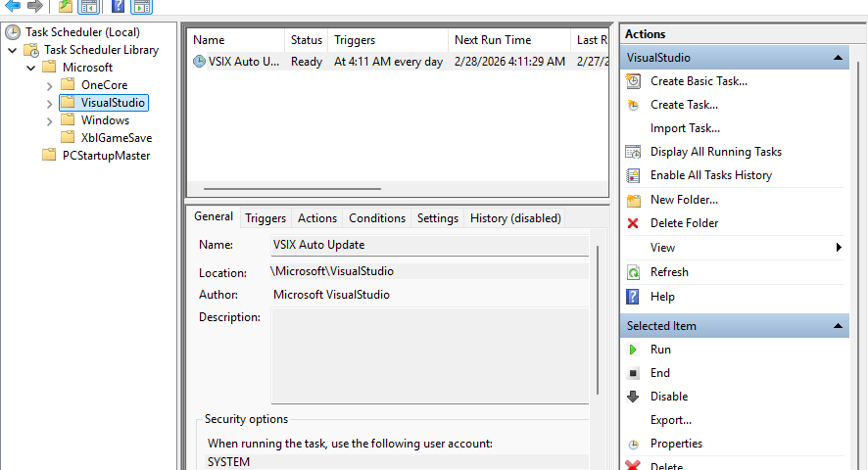Click the Up one level folder icon

click(66, 6)
